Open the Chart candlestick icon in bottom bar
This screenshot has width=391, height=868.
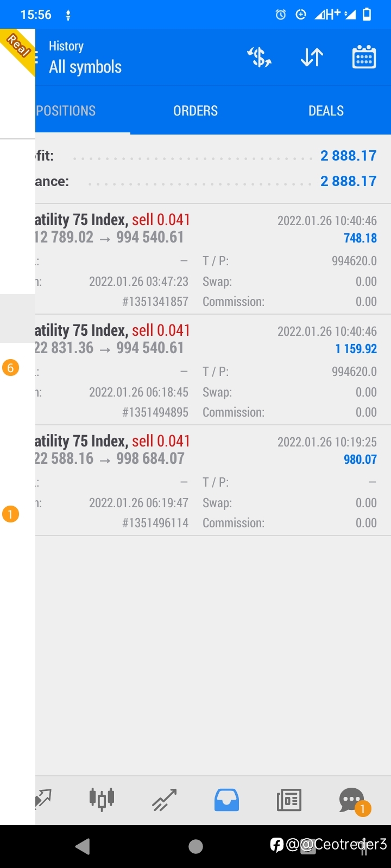coord(102,799)
